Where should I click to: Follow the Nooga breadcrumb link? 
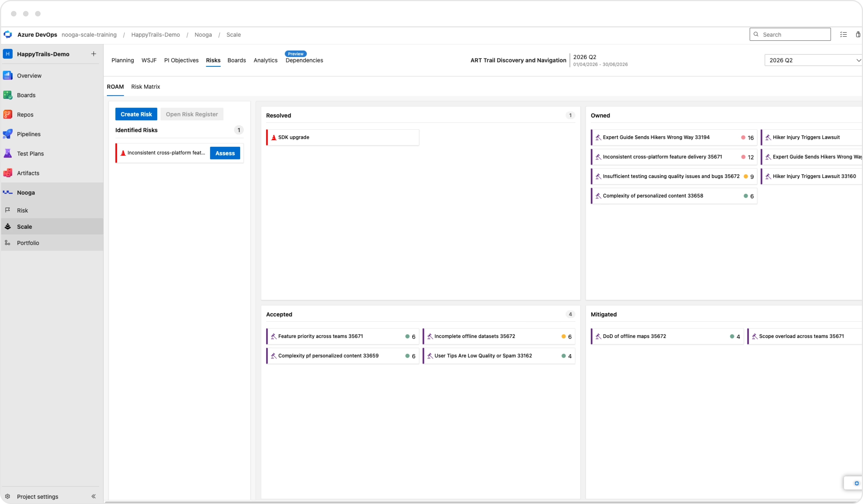pyautogui.click(x=203, y=35)
